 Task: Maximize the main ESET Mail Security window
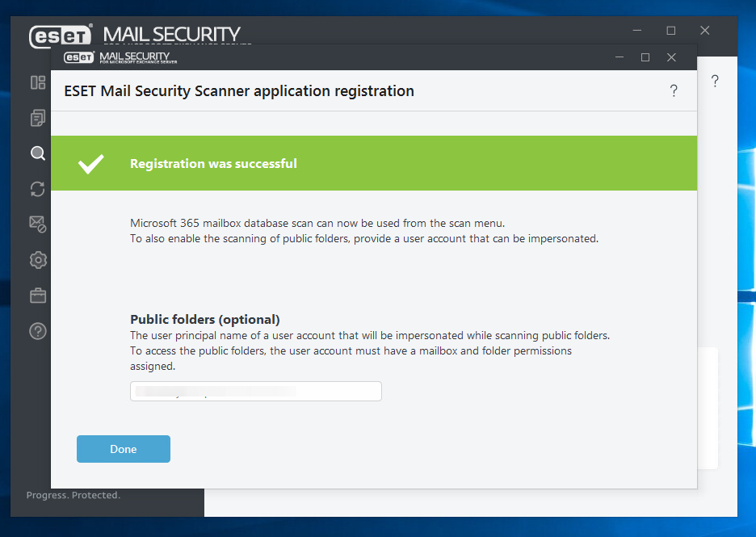(x=670, y=31)
